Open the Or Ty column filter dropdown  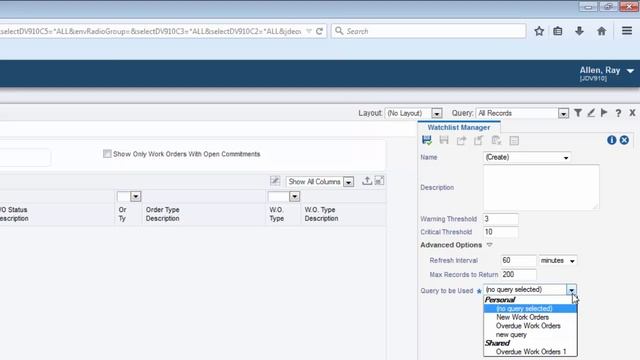[x=136, y=197]
